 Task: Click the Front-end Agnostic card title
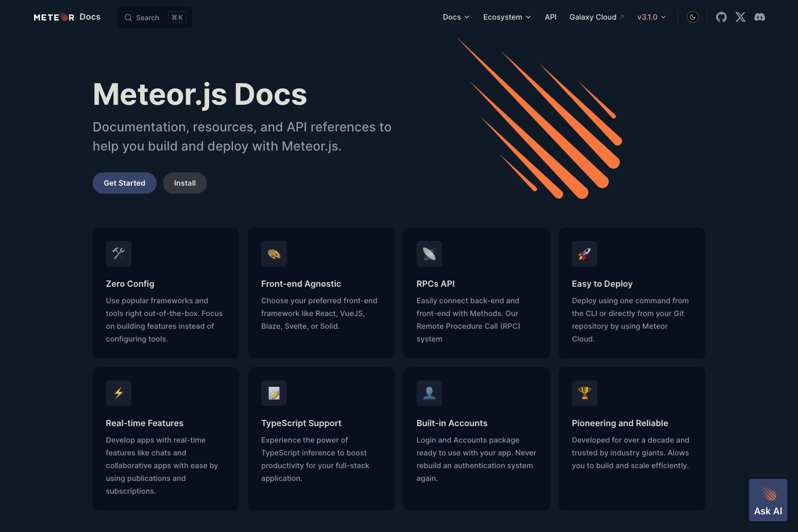(x=301, y=284)
